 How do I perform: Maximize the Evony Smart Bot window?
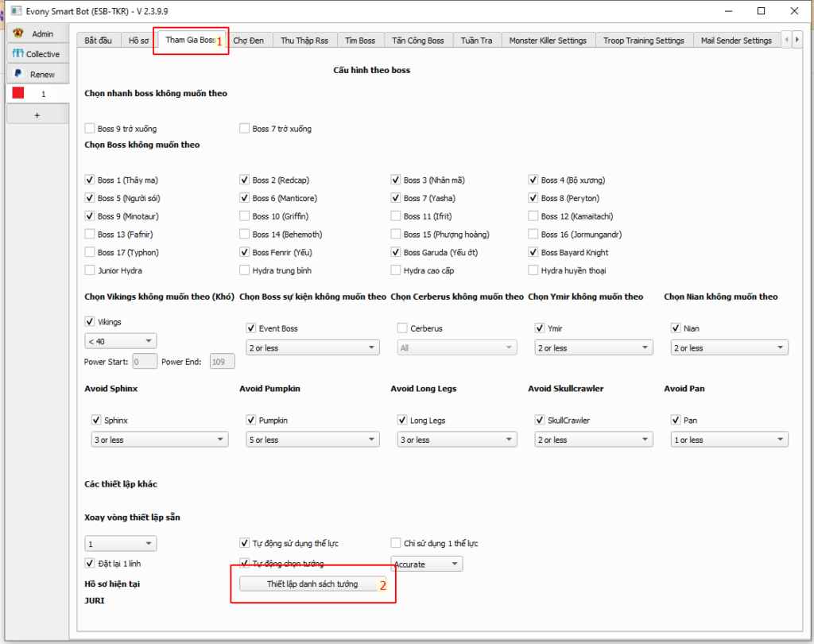761,11
